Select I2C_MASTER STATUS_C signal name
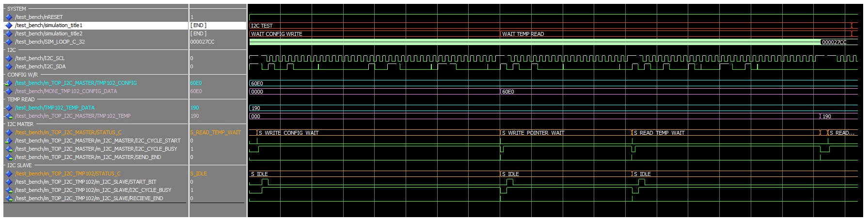 [68, 132]
